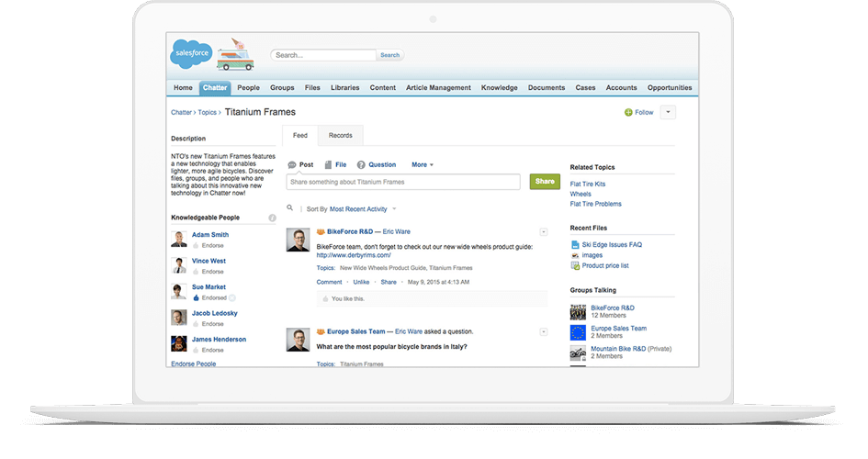This screenshot has width=868, height=459.
Task: Click the green plus Follow icon
Action: click(x=628, y=112)
